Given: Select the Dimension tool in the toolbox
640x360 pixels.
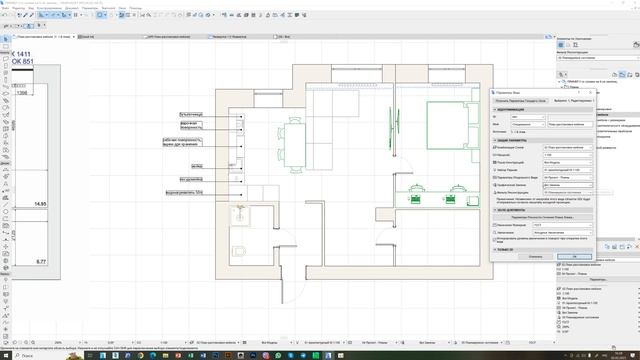Looking at the screenshot, I should tap(6, 169).
